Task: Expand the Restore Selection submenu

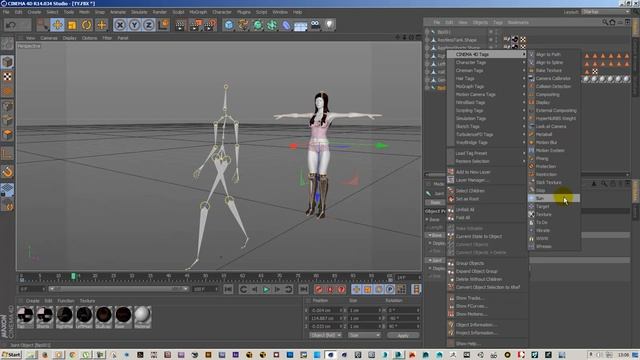Action: pos(487,162)
